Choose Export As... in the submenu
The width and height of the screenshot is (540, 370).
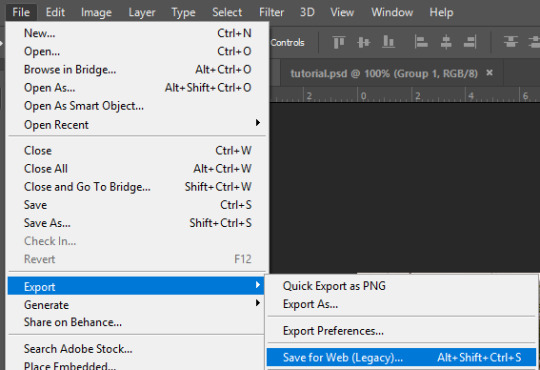click(x=402, y=304)
